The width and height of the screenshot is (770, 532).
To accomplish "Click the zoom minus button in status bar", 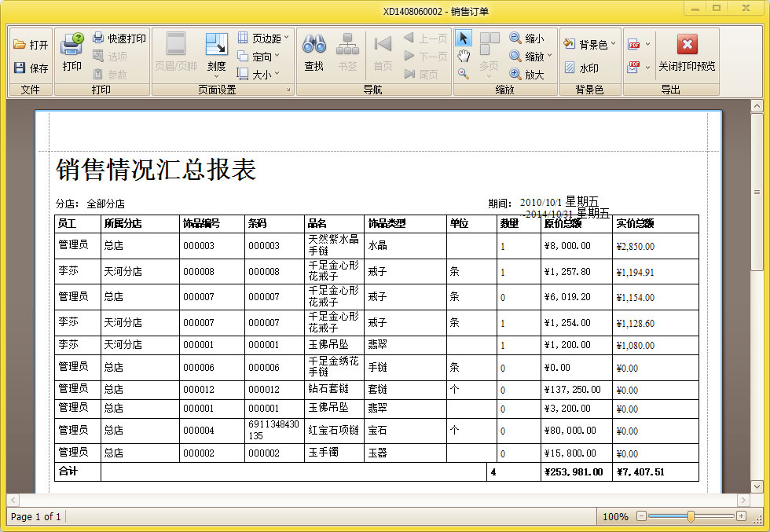I will pyautogui.click(x=641, y=515).
